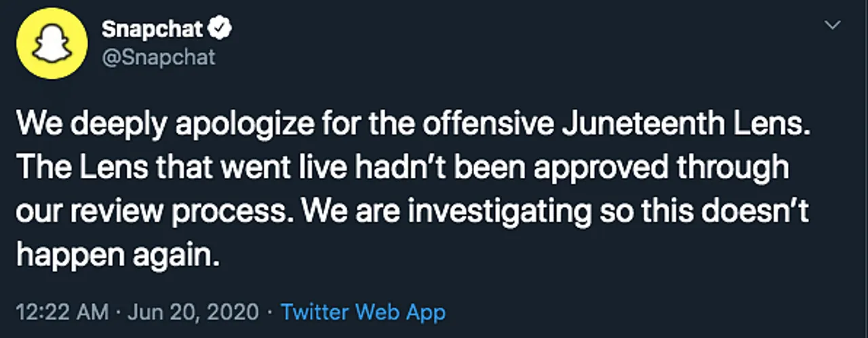Click the Jun 20, 2020 date

coord(193,312)
